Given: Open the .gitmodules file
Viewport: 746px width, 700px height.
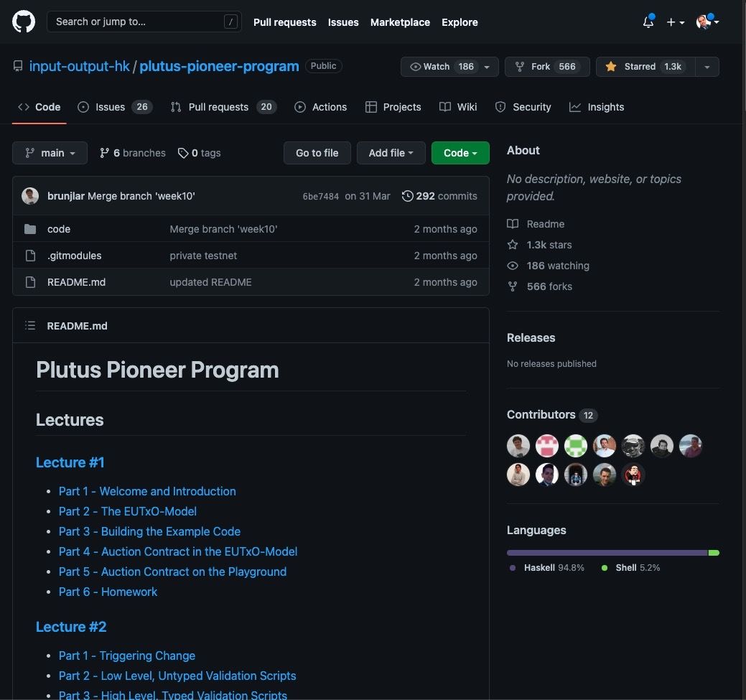Looking at the screenshot, I should point(74,256).
